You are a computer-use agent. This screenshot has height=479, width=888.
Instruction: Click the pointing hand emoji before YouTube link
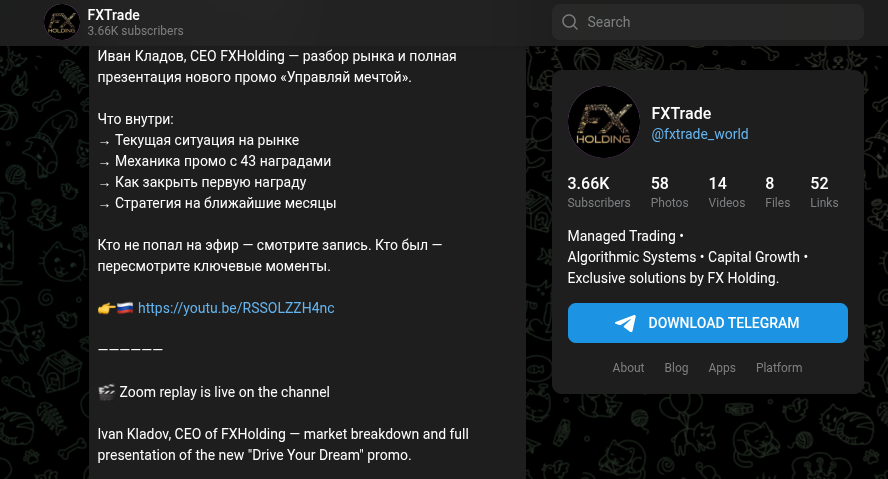coord(106,308)
